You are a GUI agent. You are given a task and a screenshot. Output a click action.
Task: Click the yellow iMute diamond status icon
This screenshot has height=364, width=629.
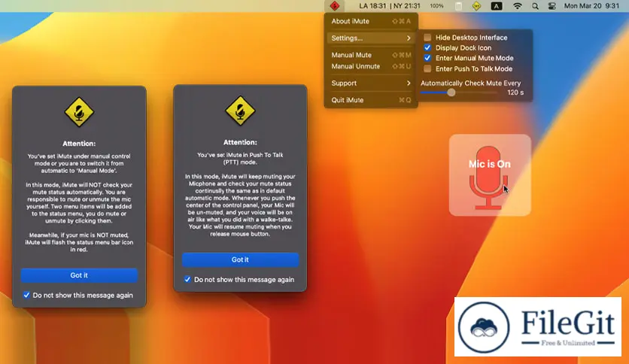click(x=476, y=6)
